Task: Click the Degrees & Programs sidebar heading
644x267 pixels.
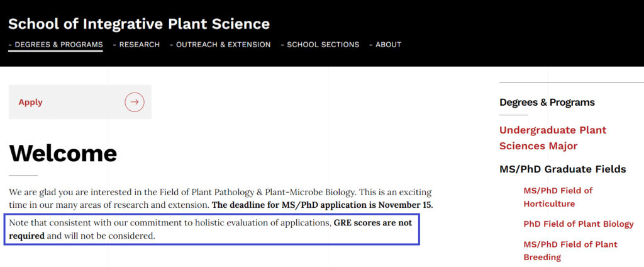Action: point(547,102)
